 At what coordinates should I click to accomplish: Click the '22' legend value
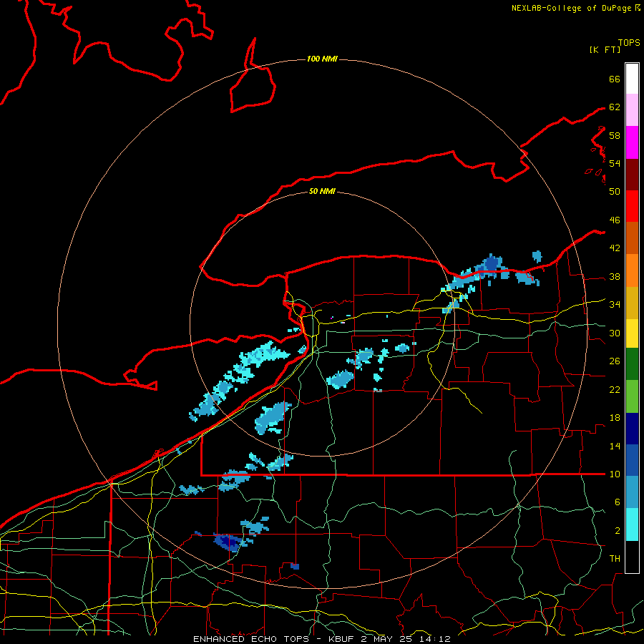615,390
